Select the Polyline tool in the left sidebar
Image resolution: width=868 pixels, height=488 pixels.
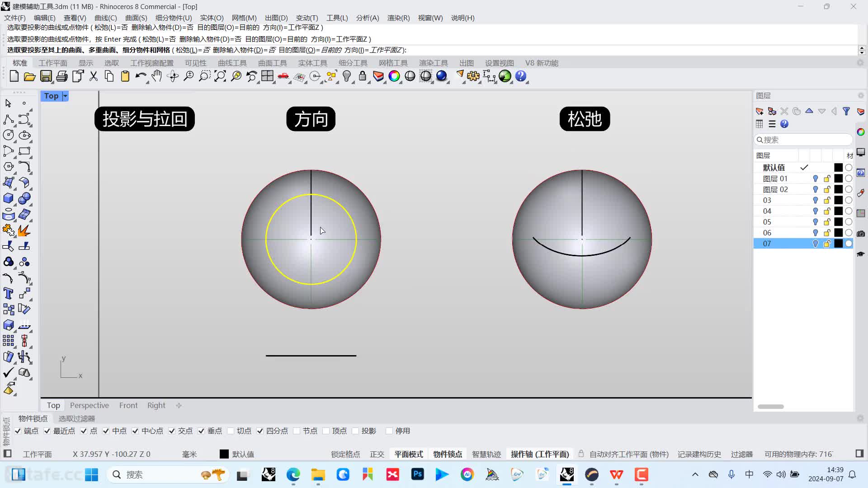pyautogui.click(x=8, y=119)
